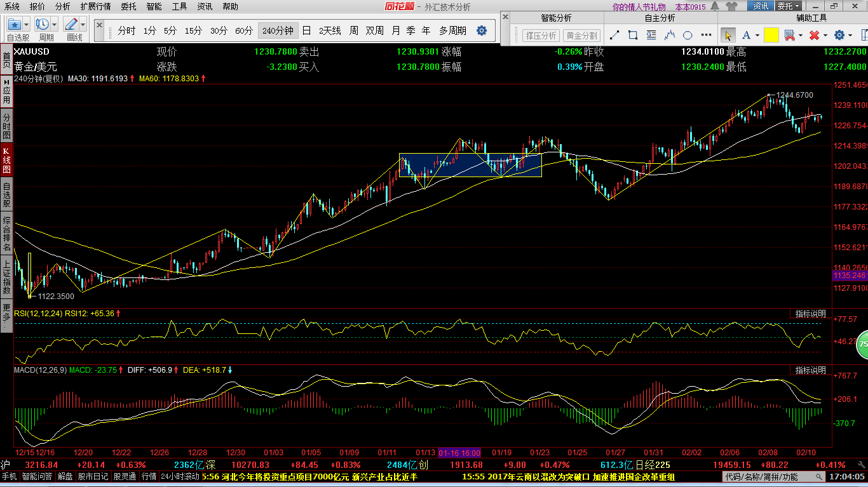Click the price marker 1135.246 on axis
This screenshot has width=868, height=487.
pos(850,276)
